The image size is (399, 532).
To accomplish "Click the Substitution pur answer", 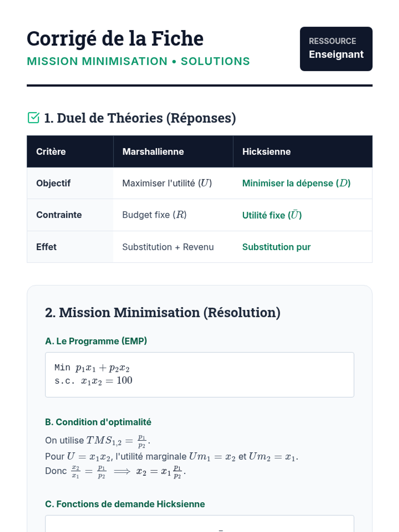I will [276, 247].
